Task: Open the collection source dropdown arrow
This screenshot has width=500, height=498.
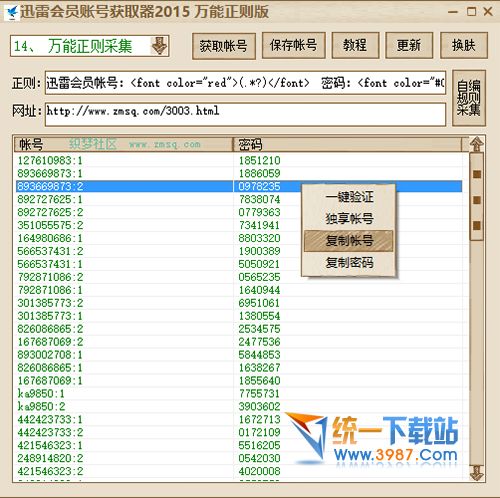Action: (x=159, y=46)
